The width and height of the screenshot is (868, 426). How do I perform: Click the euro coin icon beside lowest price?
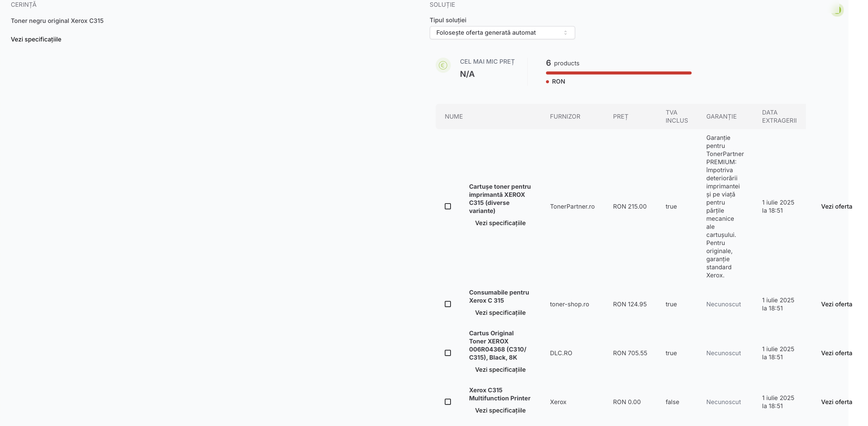[x=443, y=65]
